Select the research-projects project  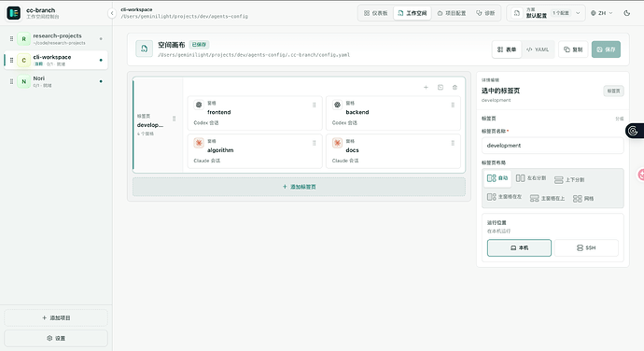(56, 39)
